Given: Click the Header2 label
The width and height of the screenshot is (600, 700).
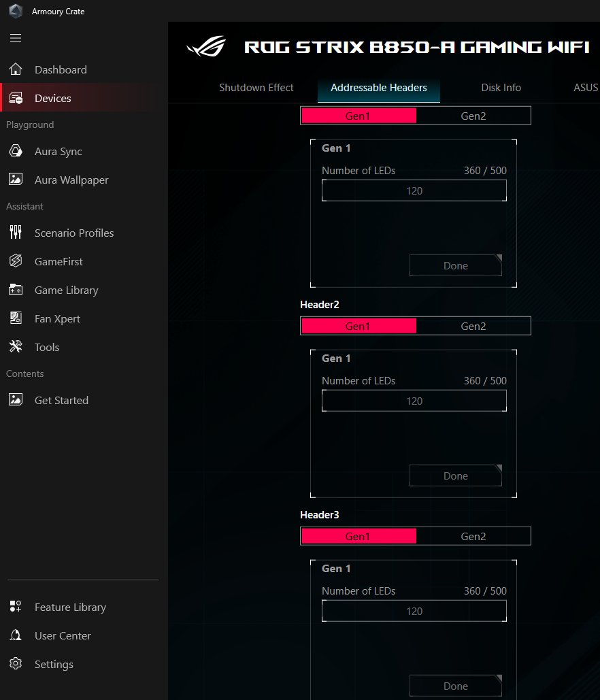Looking at the screenshot, I should [x=320, y=305].
